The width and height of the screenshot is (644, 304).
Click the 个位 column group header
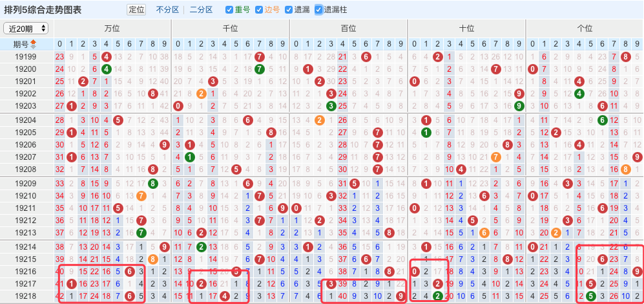585,28
